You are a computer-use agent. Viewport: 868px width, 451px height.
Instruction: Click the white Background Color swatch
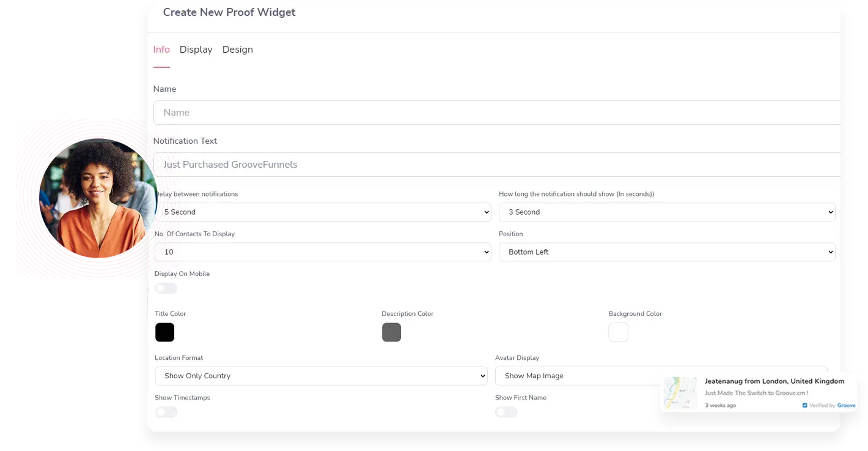point(618,332)
